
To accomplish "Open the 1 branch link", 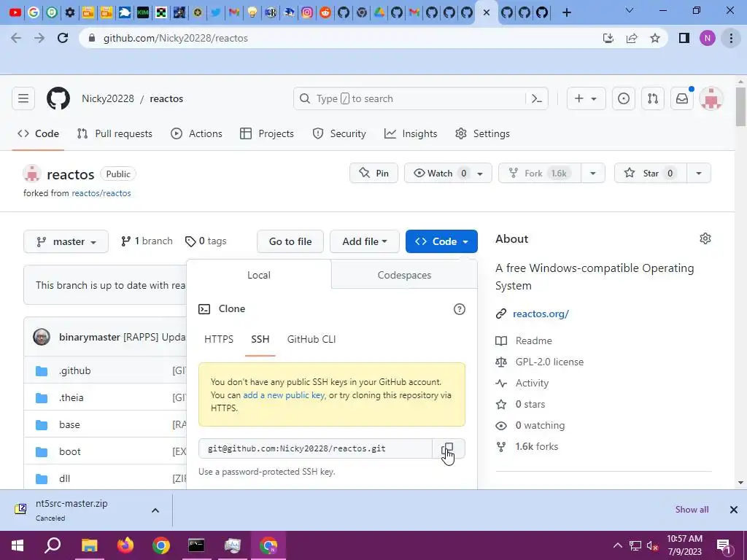I will [147, 241].
